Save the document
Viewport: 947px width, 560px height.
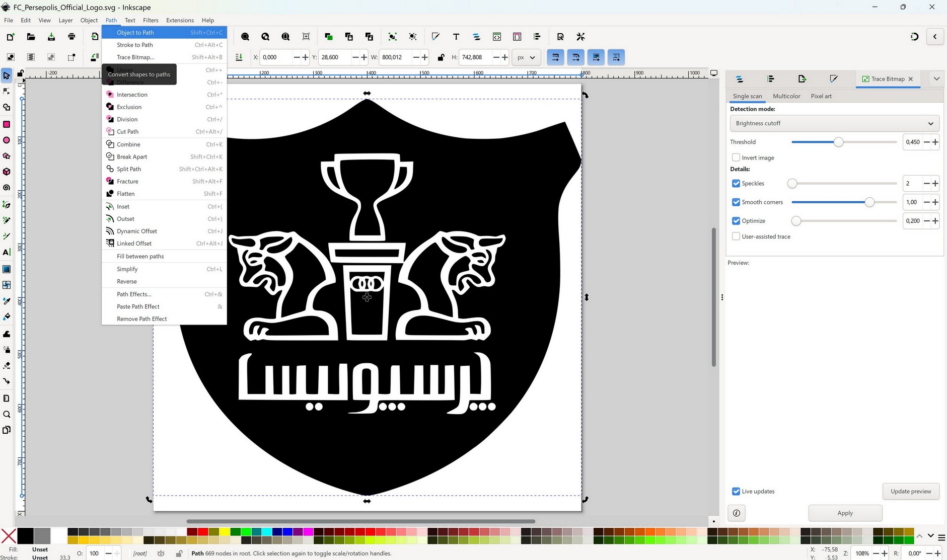pyautogui.click(x=51, y=37)
